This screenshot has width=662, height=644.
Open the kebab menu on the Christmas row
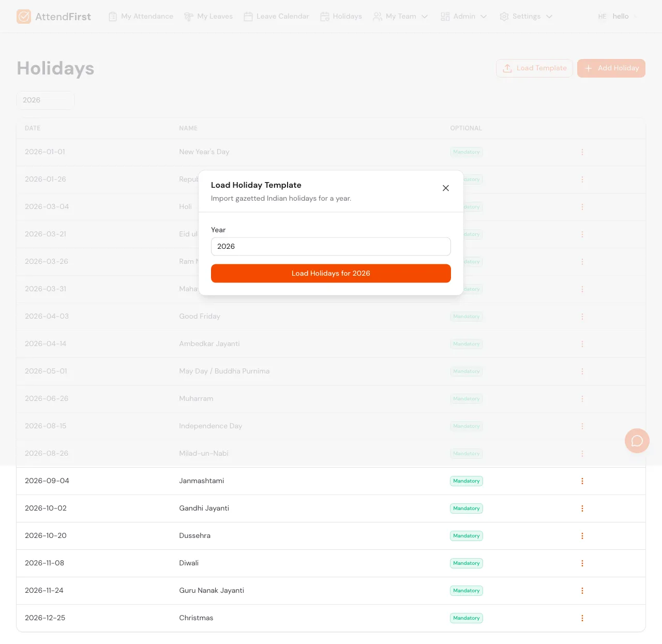point(582,618)
